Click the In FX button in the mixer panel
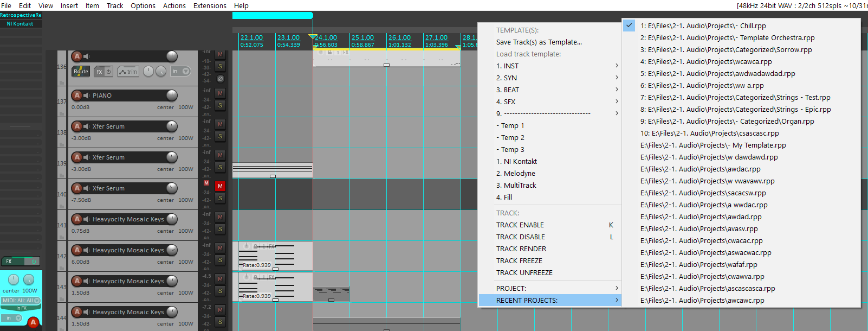The height and width of the screenshot is (331, 868). coord(21,308)
